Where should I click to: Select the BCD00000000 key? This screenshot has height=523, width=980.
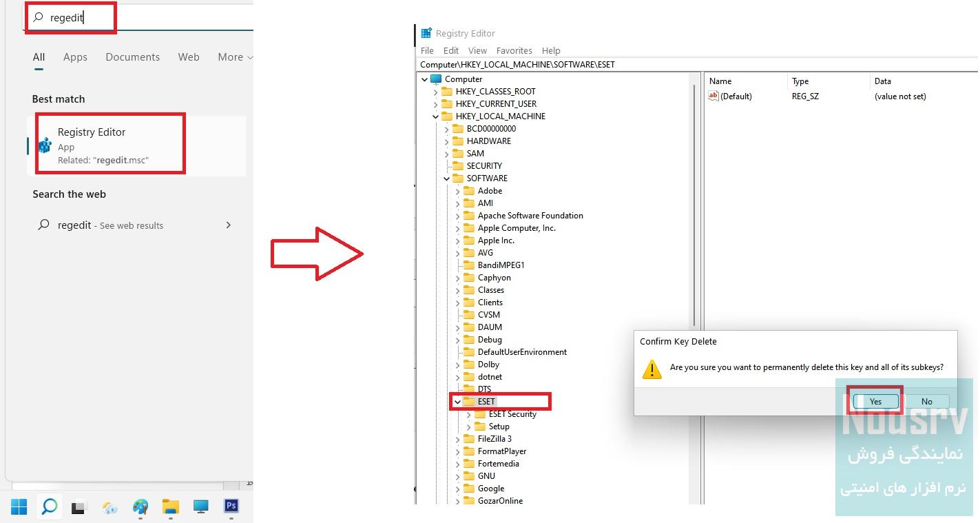(x=491, y=129)
